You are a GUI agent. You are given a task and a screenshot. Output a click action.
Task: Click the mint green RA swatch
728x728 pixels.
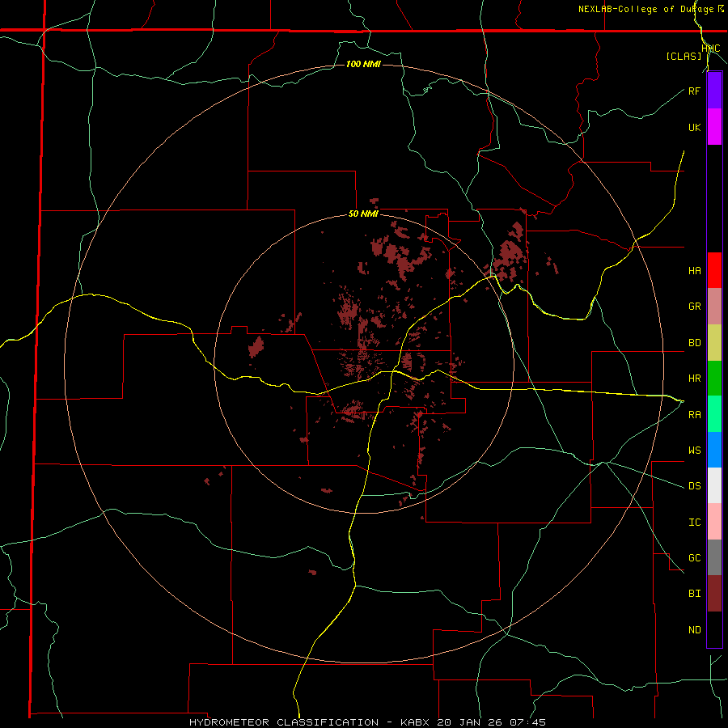coord(714,414)
